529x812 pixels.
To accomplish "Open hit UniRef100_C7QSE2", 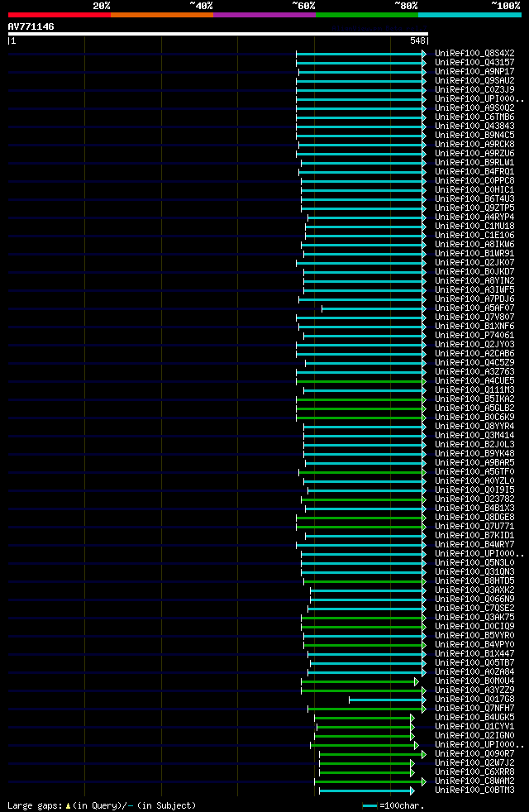I will tap(474, 608).
